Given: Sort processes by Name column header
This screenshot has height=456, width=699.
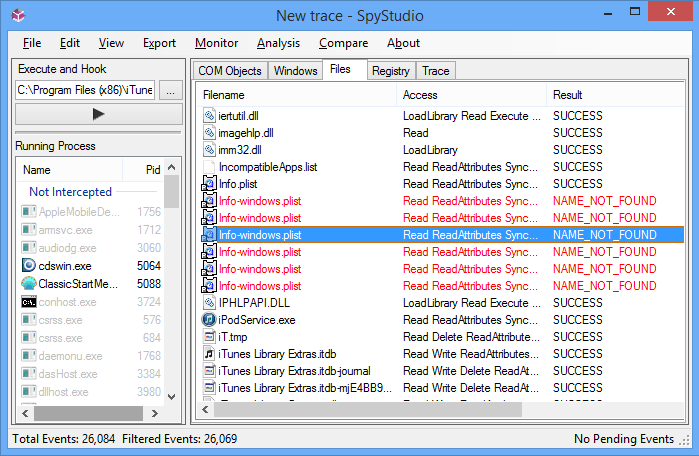Looking at the screenshot, I should (70, 170).
